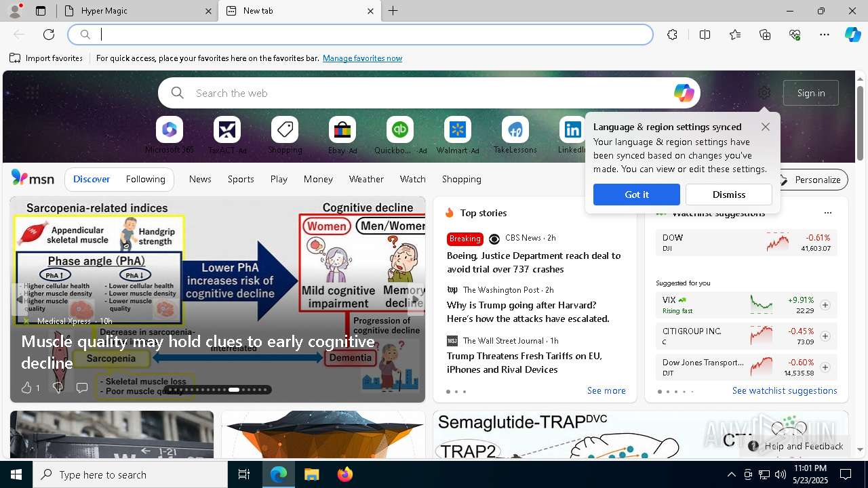Click Dismiss in sync popup

pyautogui.click(x=729, y=195)
